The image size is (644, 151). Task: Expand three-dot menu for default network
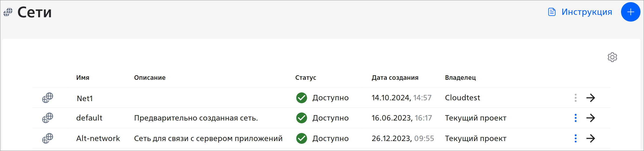point(576,118)
